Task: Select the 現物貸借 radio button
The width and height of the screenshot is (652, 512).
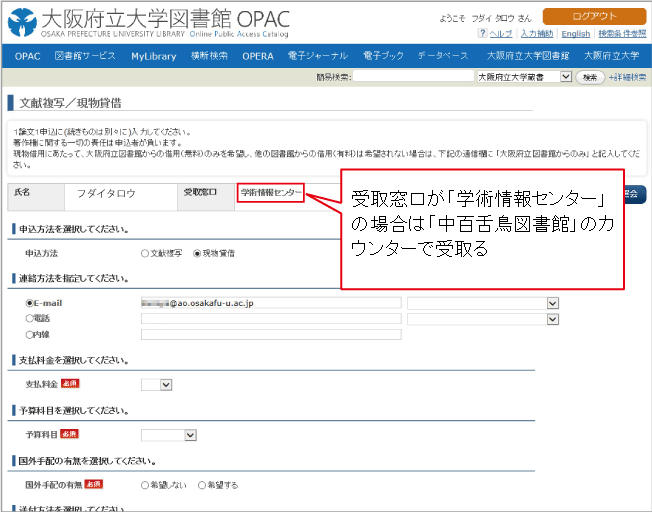Action: click(x=197, y=254)
